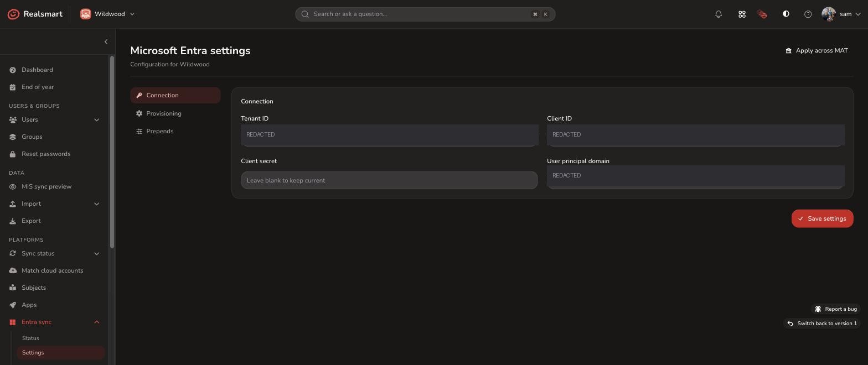Expand the sam user menu chevron
The height and width of the screenshot is (365, 868).
859,14
